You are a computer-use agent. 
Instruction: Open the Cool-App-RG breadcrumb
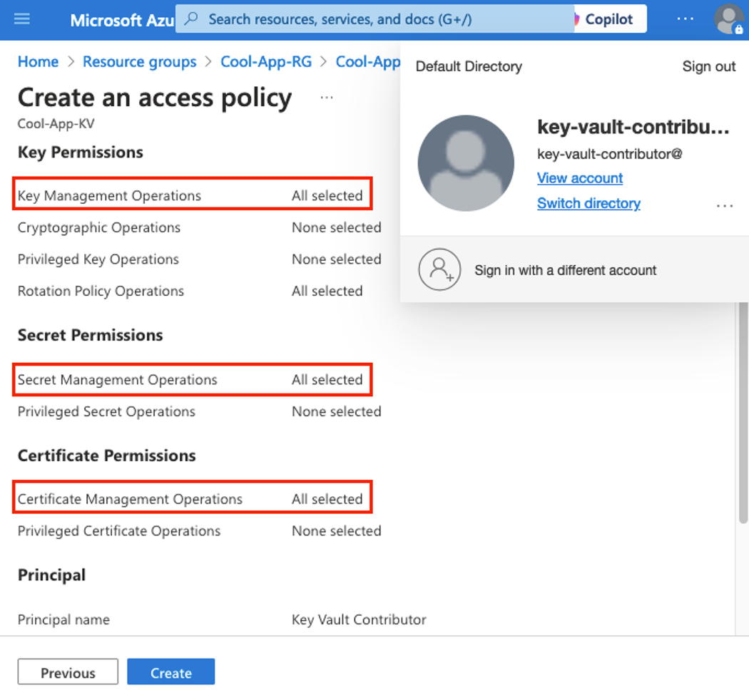pos(266,62)
